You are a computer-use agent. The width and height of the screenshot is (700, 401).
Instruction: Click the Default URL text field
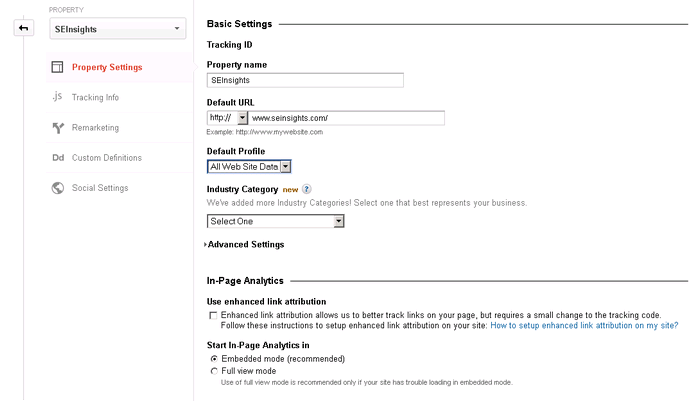pyautogui.click(x=346, y=118)
